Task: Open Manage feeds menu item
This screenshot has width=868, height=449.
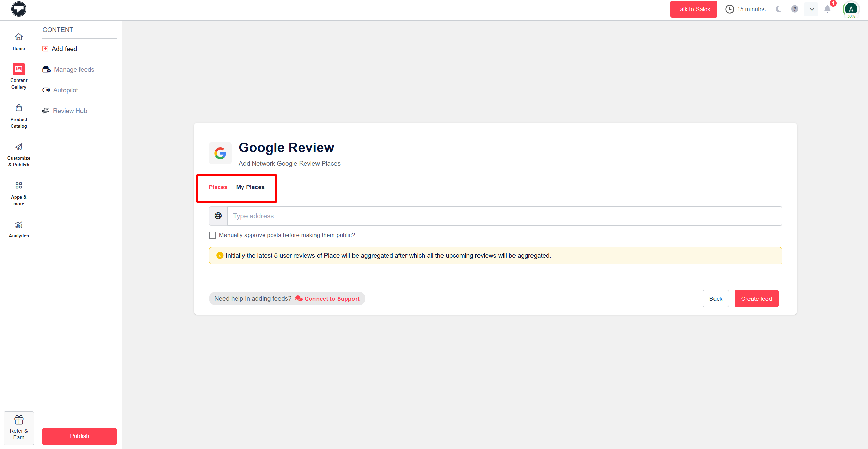Action: pos(74,69)
